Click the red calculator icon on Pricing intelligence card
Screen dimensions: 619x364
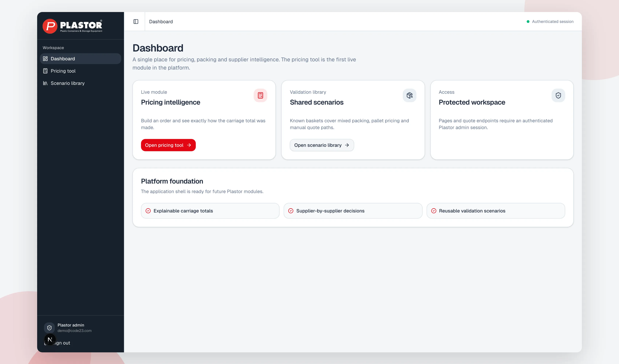(260, 95)
